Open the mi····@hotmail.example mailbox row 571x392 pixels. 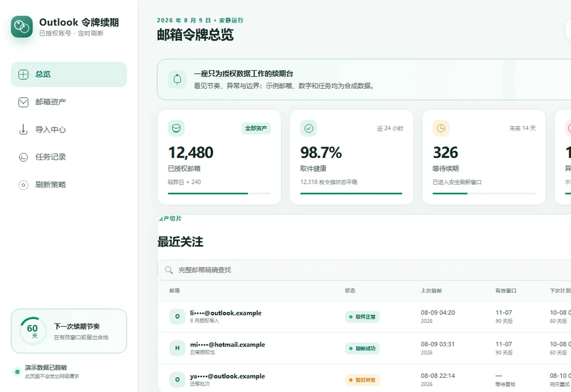[364, 348]
